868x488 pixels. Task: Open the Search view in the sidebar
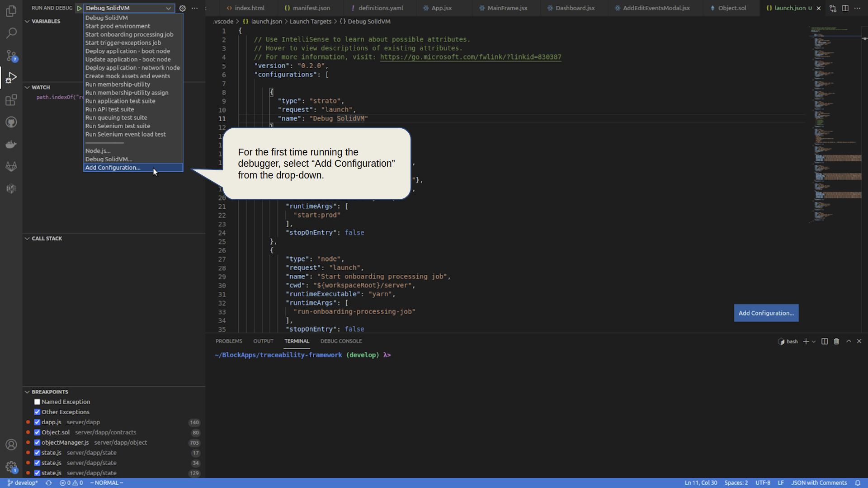[11, 33]
